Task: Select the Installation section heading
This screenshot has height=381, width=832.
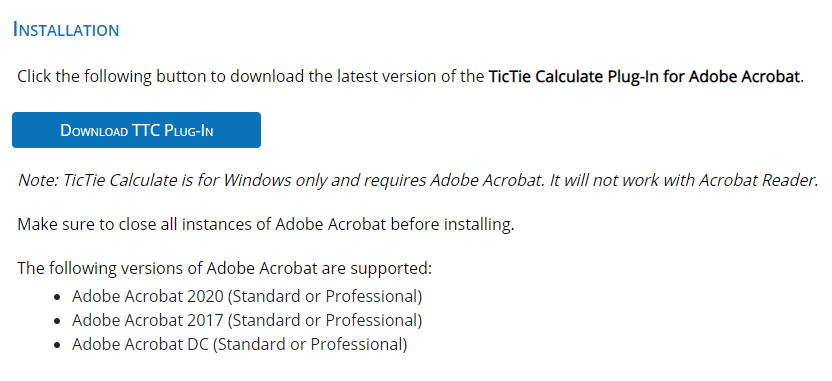Action: (x=66, y=30)
